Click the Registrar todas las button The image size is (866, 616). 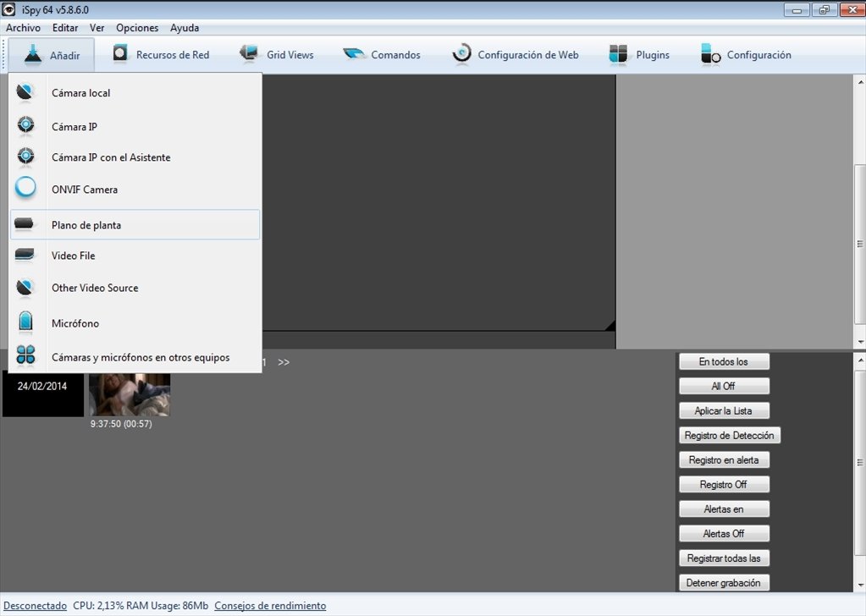[x=724, y=558]
